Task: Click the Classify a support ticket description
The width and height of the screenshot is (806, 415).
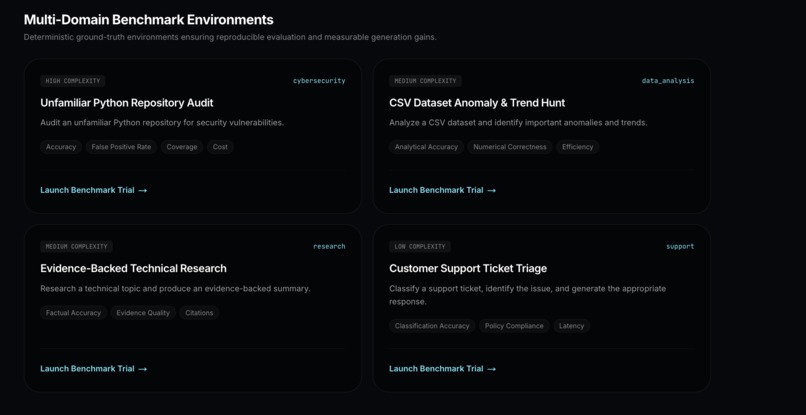Action: point(527,295)
